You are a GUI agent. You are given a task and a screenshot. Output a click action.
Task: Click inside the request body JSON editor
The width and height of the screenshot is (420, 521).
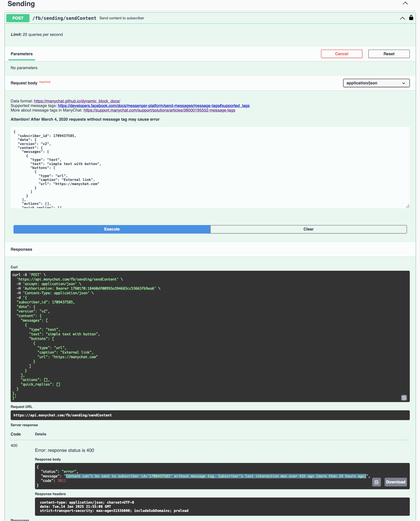click(x=210, y=167)
